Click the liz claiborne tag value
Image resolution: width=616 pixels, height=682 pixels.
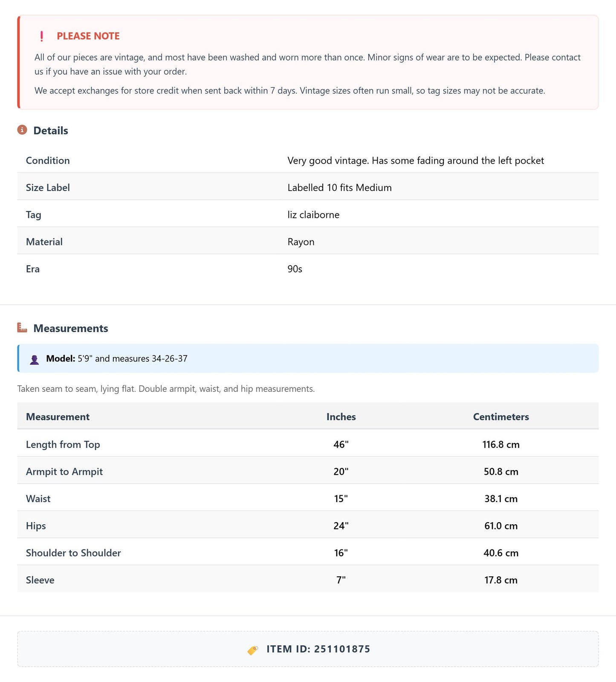click(x=313, y=215)
